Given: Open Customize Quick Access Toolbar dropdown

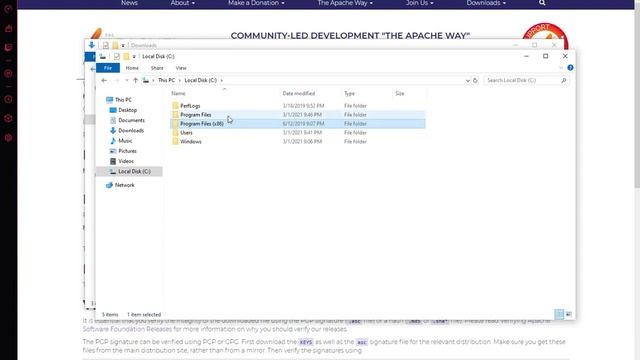Looking at the screenshot, I should (134, 56).
